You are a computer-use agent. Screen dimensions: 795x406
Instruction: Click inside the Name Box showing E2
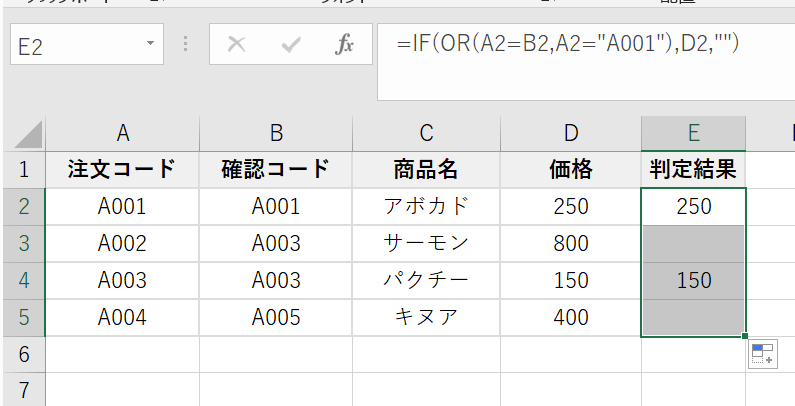[x=70, y=46]
